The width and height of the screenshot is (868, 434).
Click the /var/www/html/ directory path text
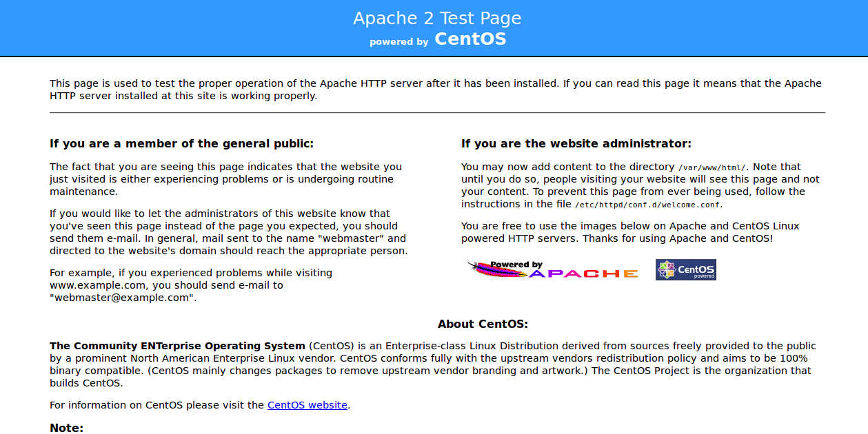[x=711, y=167]
